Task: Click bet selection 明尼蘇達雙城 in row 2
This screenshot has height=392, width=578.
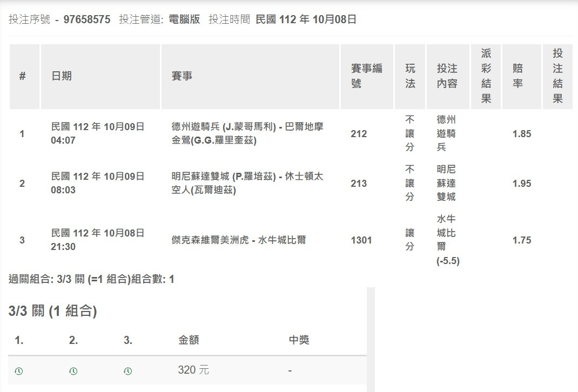Action: (446, 183)
